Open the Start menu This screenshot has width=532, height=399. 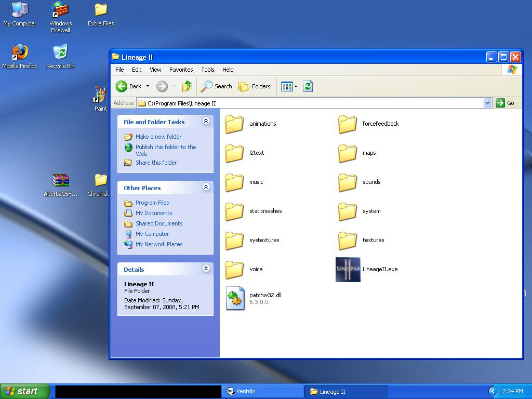pos(25,392)
